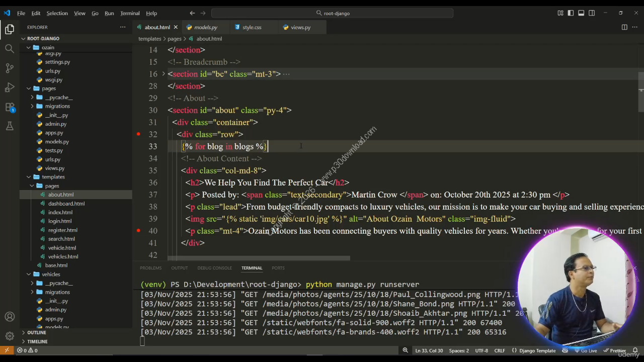
Task: Open the Terminal menu
Action: [x=130, y=13]
